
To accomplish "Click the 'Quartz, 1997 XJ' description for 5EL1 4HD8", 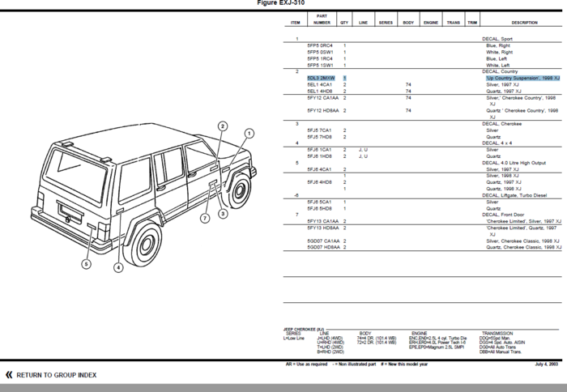I will 503,92.
